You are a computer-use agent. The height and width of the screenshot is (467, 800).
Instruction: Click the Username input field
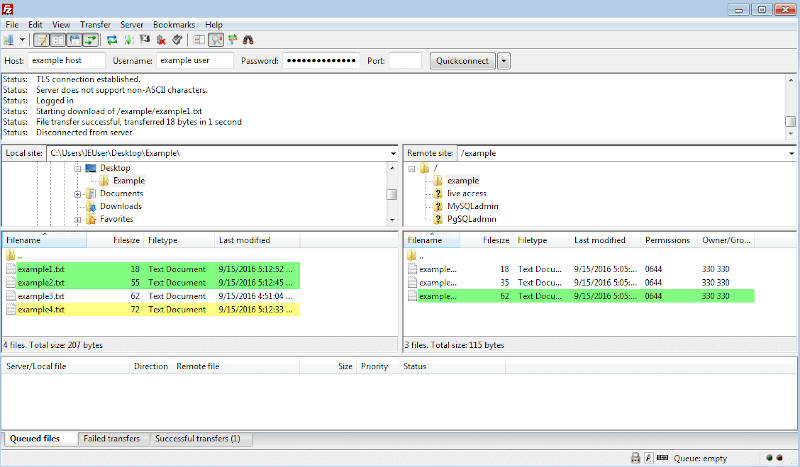click(x=195, y=61)
